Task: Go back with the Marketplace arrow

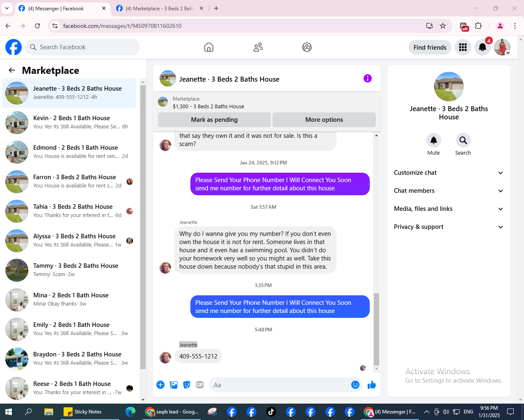Action: tap(12, 71)
